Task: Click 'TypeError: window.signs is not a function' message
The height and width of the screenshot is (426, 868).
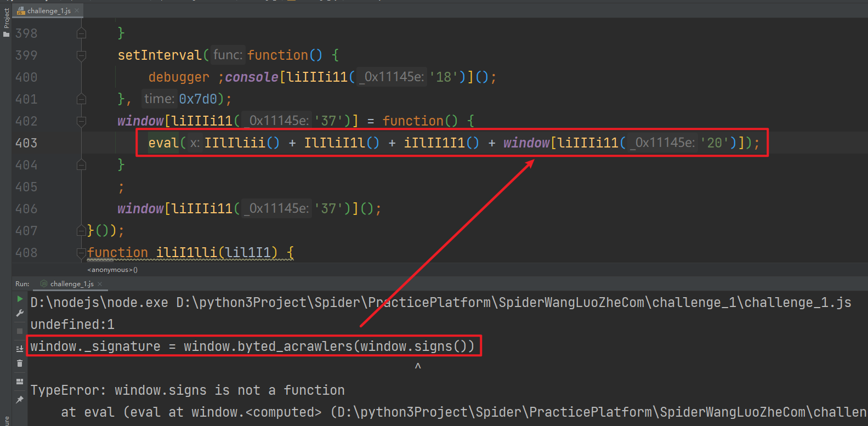Action: click(188, 390)
